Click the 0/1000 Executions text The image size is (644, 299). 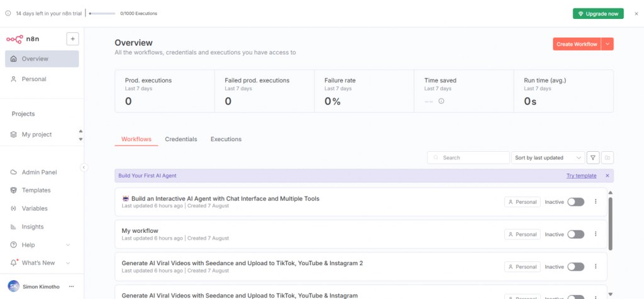pos(139,14)
